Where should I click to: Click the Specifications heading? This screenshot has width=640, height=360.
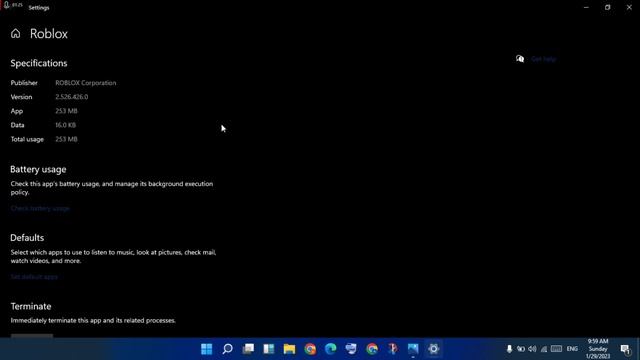(x=39, y=63)
